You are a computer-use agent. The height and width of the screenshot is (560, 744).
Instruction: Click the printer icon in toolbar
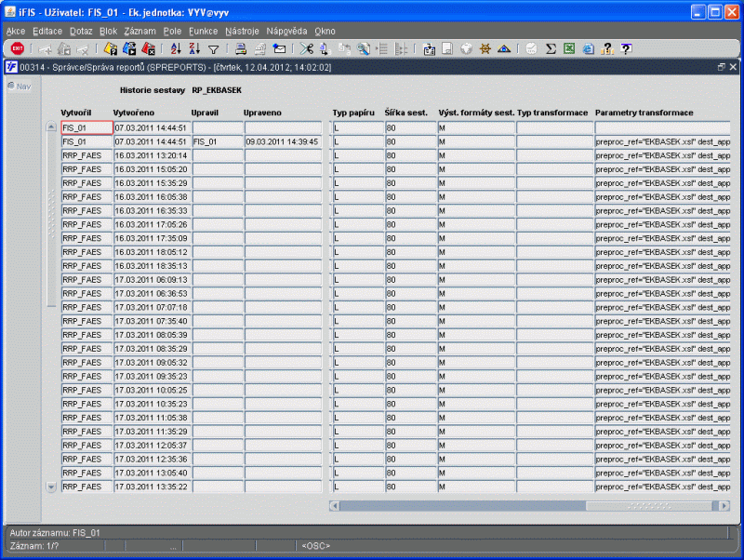pos(241,48)
